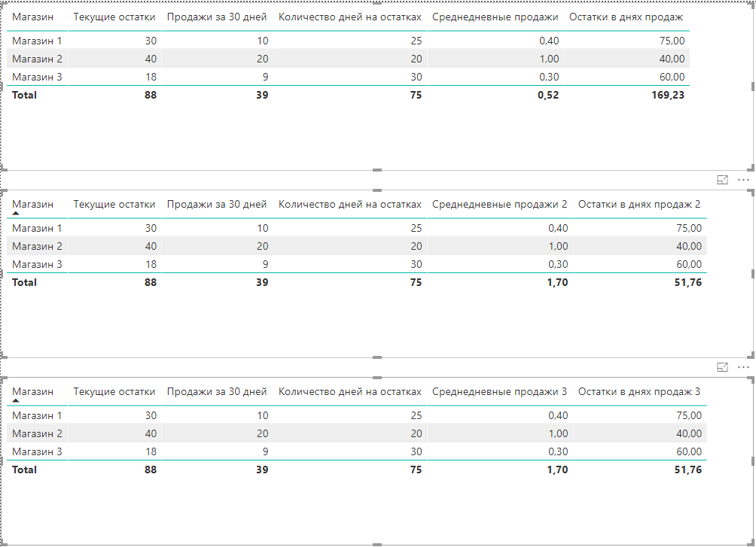Sort by Остатки в днях продаж 2 header
Image resolution: width=756 pixels, height=547 pixels.
tap(639, 205)
